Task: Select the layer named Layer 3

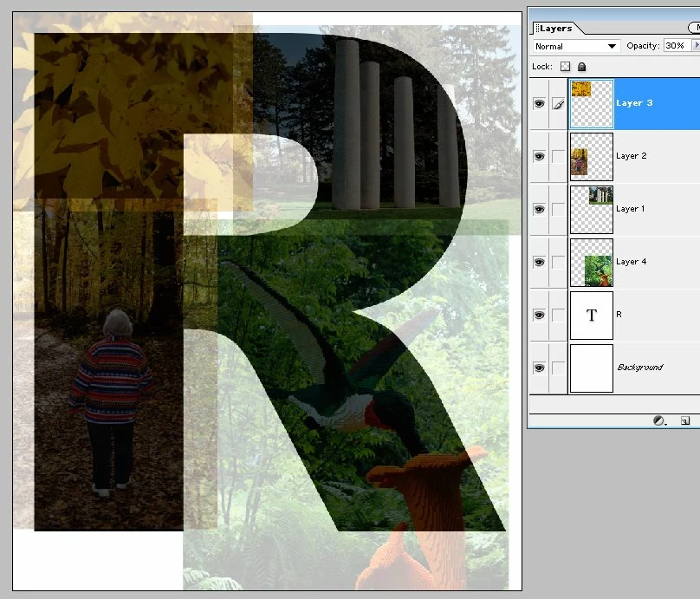Action: pos(634,103)
